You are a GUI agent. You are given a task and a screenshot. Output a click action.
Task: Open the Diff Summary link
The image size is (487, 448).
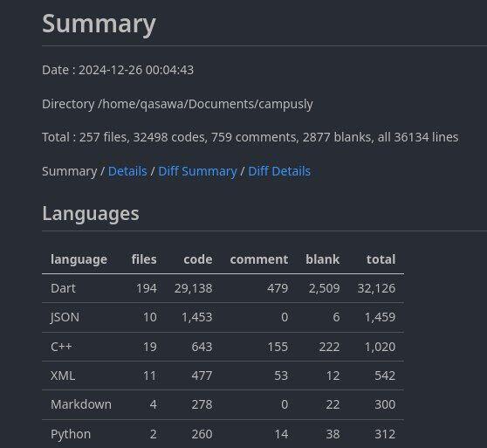(x=197, y=171)
